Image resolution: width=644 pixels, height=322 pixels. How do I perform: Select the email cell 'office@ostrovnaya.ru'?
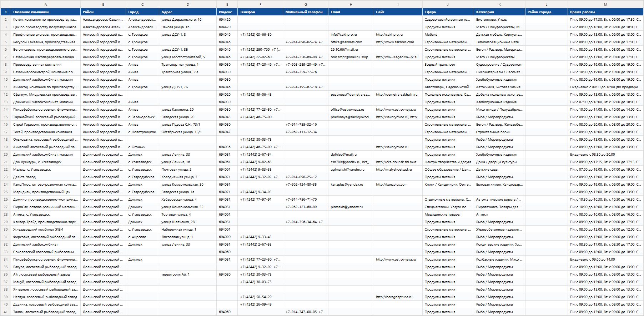(x=351, y=110)
